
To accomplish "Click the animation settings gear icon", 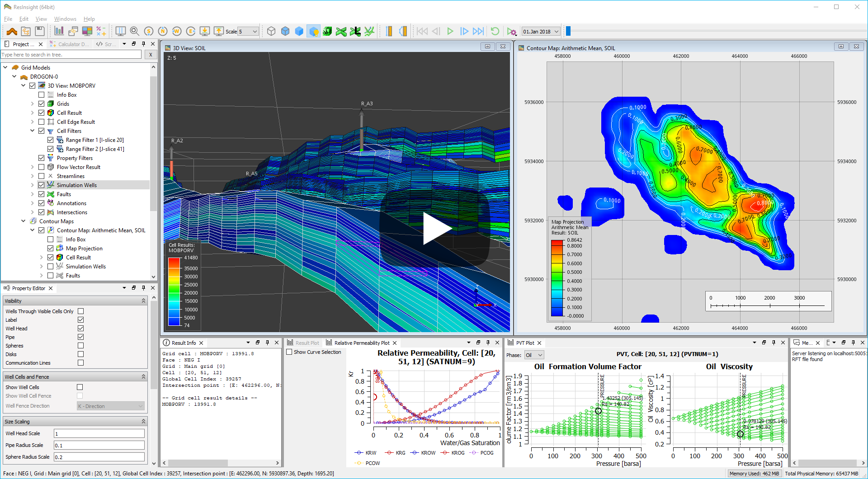I will (x=512, y=31).
